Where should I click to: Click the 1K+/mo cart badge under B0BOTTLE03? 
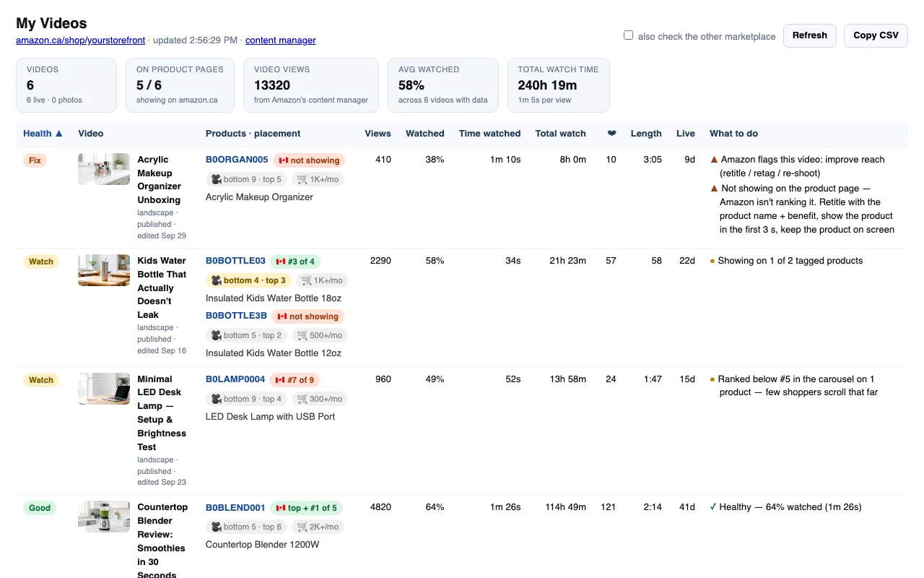click(x=322, y=280)
